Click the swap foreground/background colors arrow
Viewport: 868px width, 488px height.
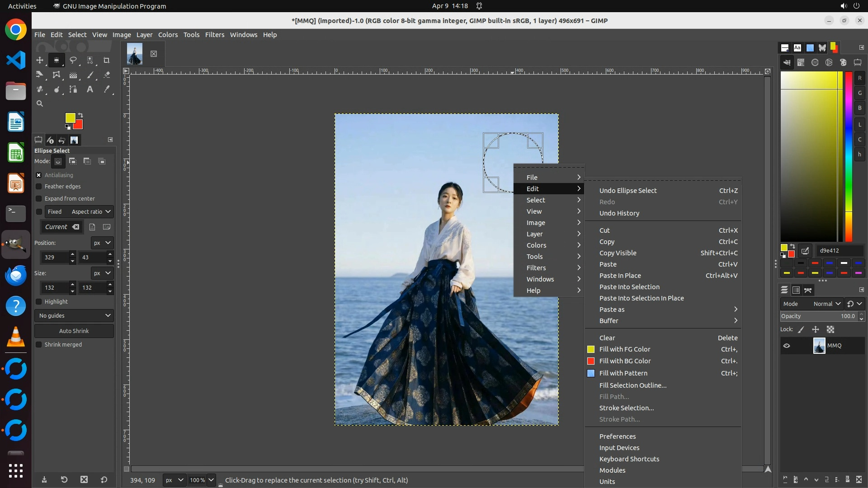(x=80, y=115)
